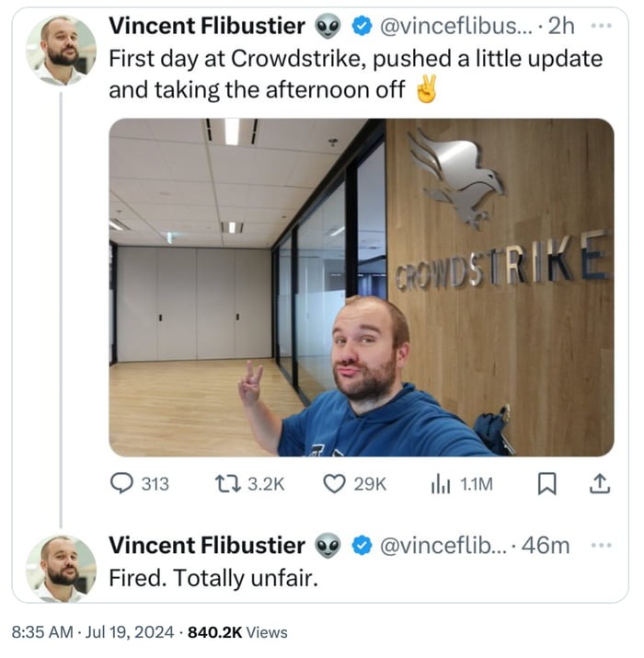Open the three-dot menu on first tweet
This screenshot has width=644, height=658.
click(x=601, y=26)
